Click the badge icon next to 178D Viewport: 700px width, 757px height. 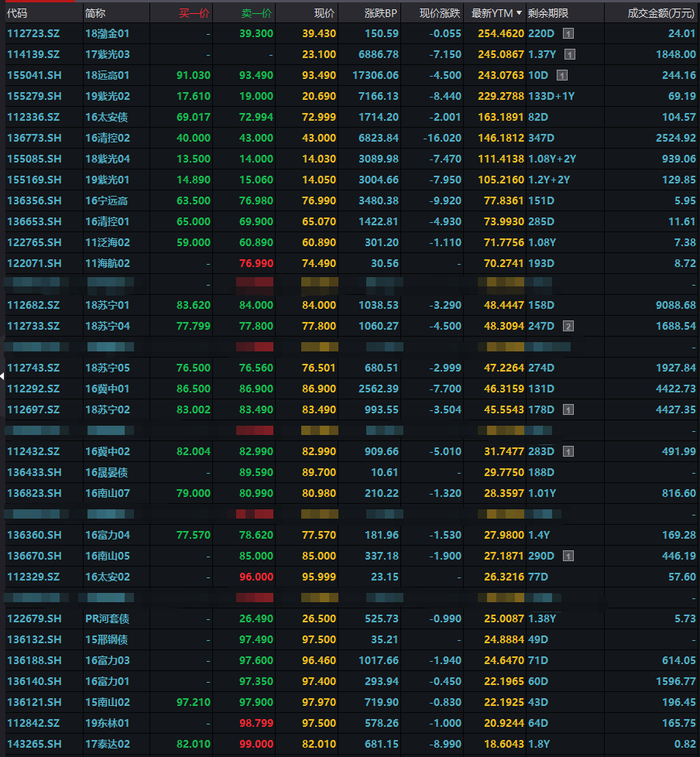pos(568,410)
